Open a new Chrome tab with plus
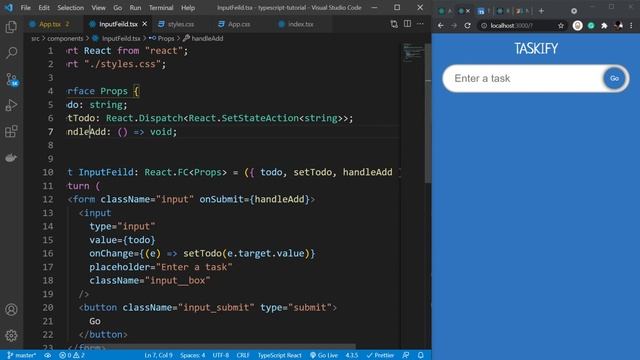 pos(541,11)
